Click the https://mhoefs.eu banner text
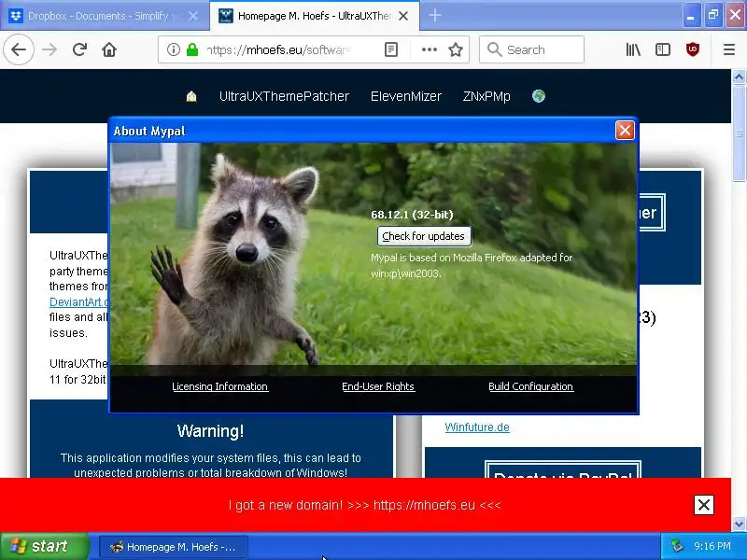The width and height of the screenshot is (747, 560). (x=424, y=505)
